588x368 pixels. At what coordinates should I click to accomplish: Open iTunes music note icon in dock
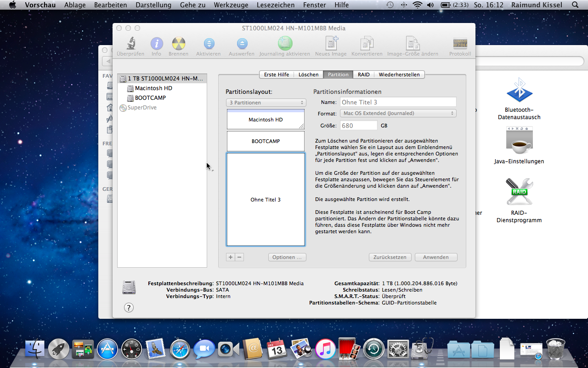(325, 349)
